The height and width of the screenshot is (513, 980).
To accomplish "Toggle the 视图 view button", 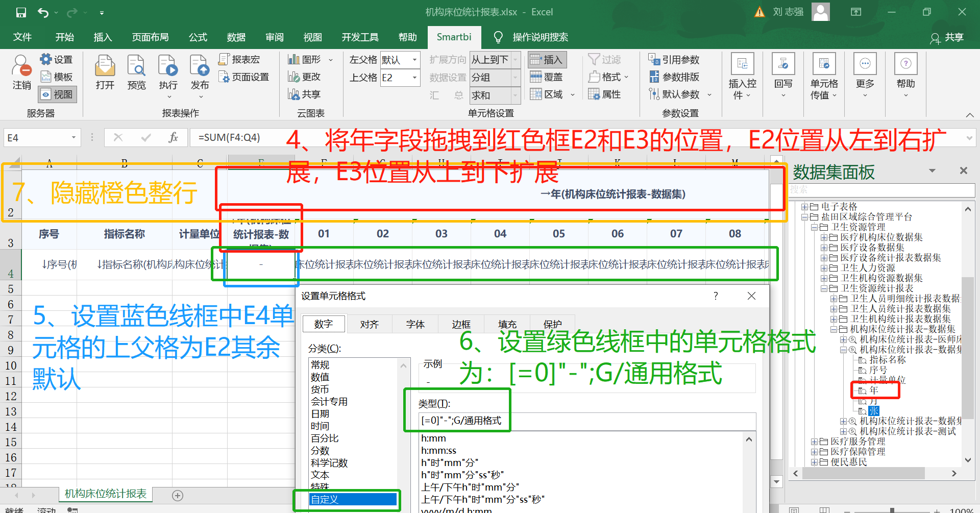I will coord(57,94).
